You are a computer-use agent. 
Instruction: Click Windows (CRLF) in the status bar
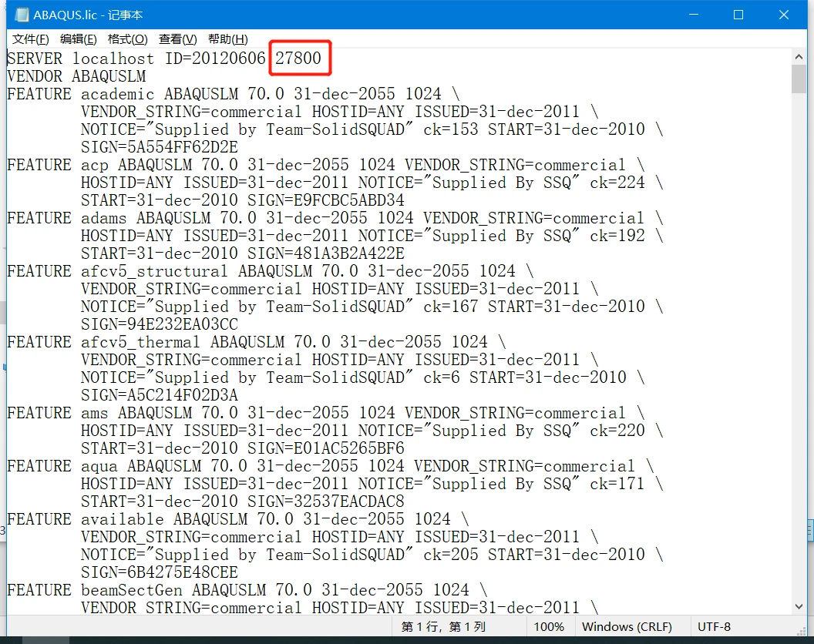pos(627,627)
